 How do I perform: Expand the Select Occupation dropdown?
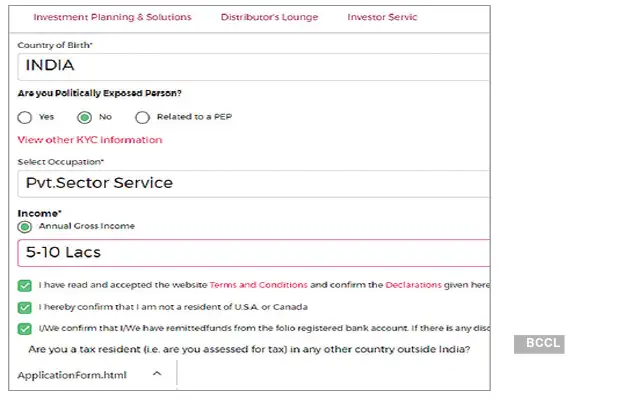tap(254, 183)
